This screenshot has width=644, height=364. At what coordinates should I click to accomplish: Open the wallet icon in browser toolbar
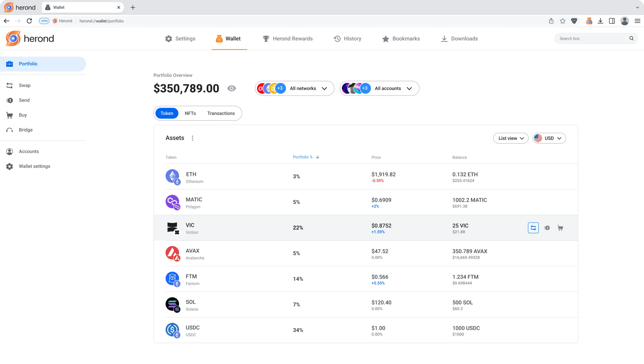589,21
